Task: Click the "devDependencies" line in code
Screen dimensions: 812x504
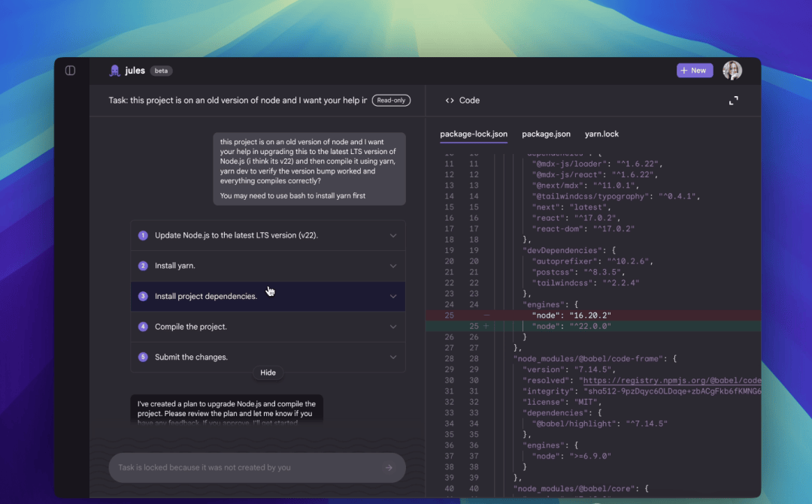Action: [568, 250]
